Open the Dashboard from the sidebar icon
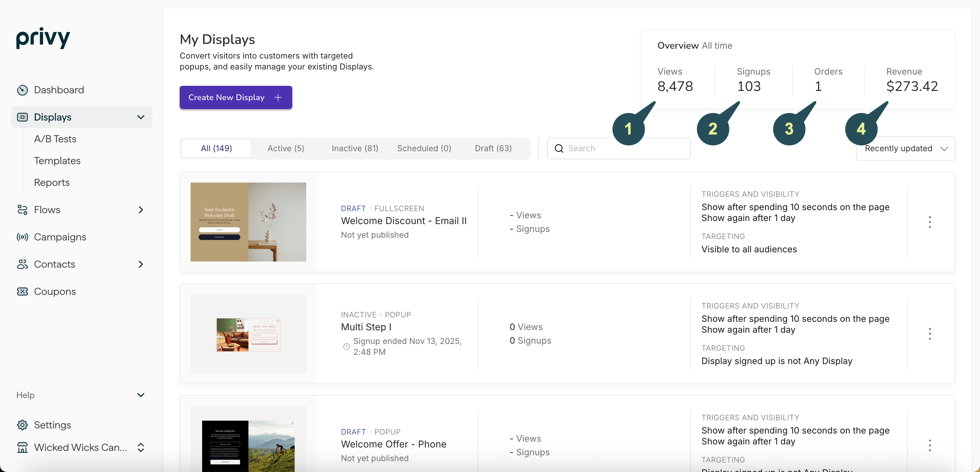980x472 pixels. [22, 90]
